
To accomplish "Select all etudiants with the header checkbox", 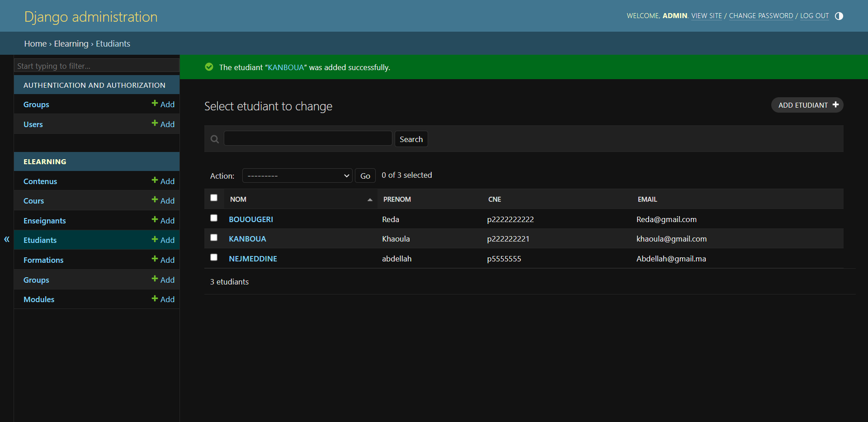I will (214, 198).
